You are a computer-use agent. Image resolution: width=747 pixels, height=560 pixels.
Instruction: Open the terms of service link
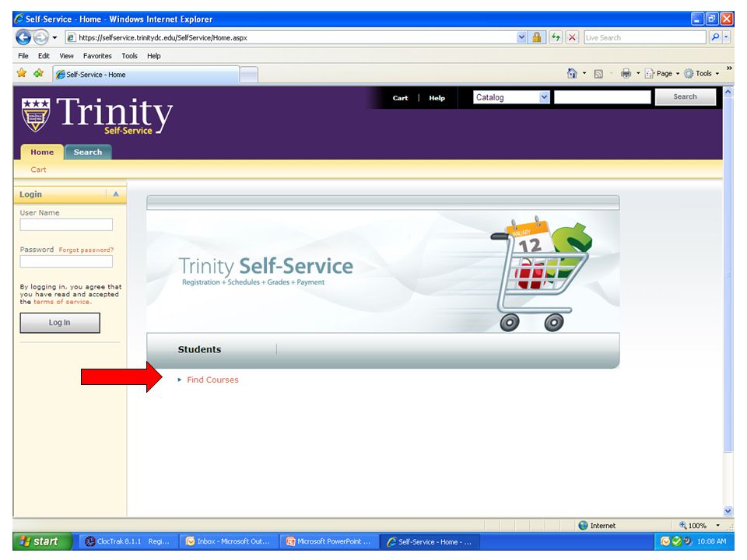pos(62,302)
